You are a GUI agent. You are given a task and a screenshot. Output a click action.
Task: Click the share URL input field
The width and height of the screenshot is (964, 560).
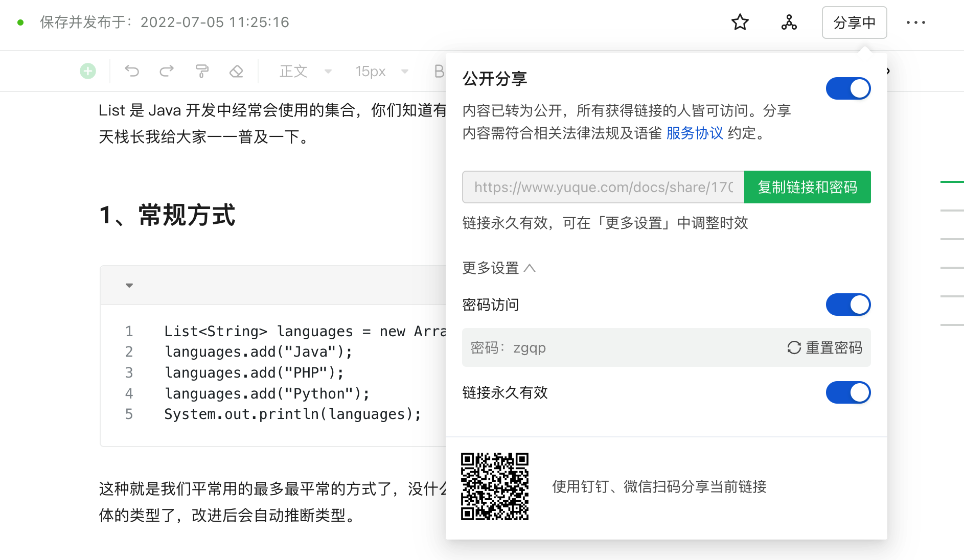603,187
